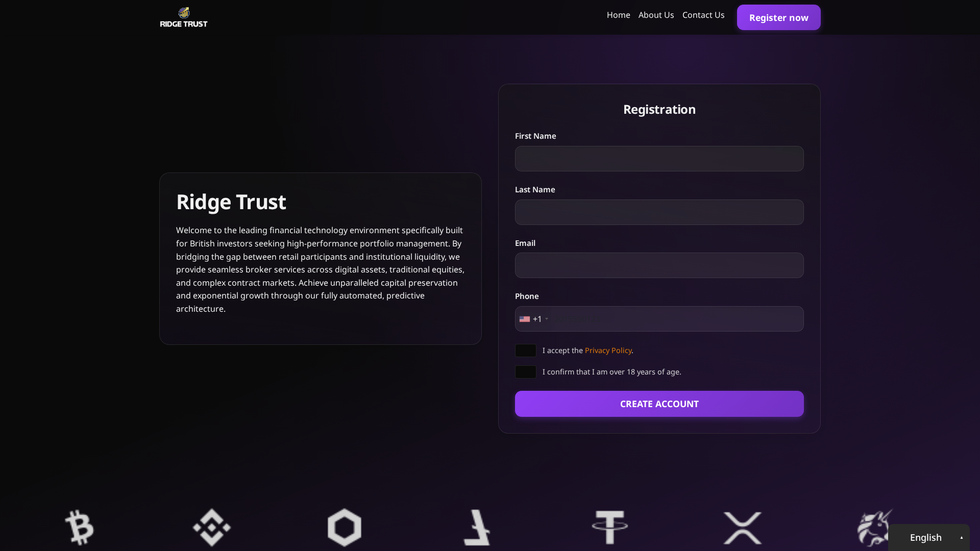Click the Chainlink icon
This screenshot has height=551, width=980.
pos(345,528)
